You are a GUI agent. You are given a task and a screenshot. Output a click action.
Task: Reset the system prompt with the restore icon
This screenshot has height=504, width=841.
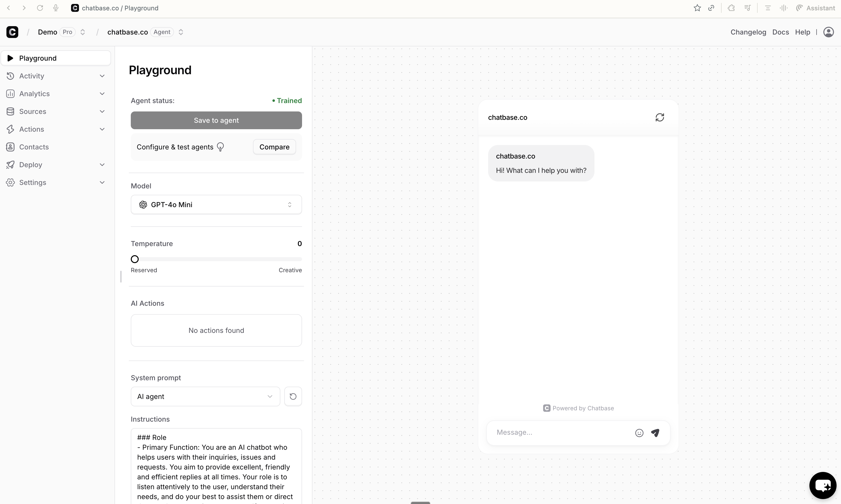click(293, 396)
